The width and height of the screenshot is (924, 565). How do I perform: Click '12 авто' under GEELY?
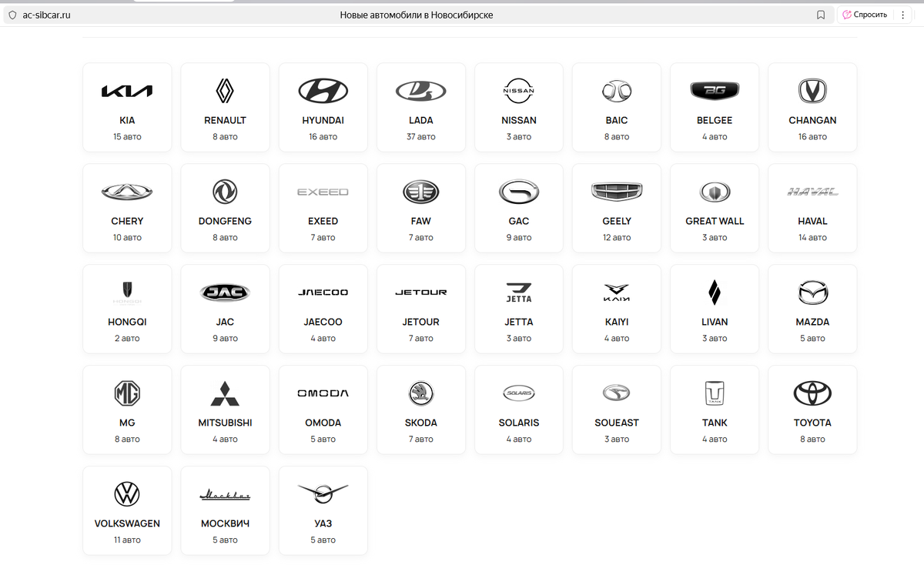(617, 237)
